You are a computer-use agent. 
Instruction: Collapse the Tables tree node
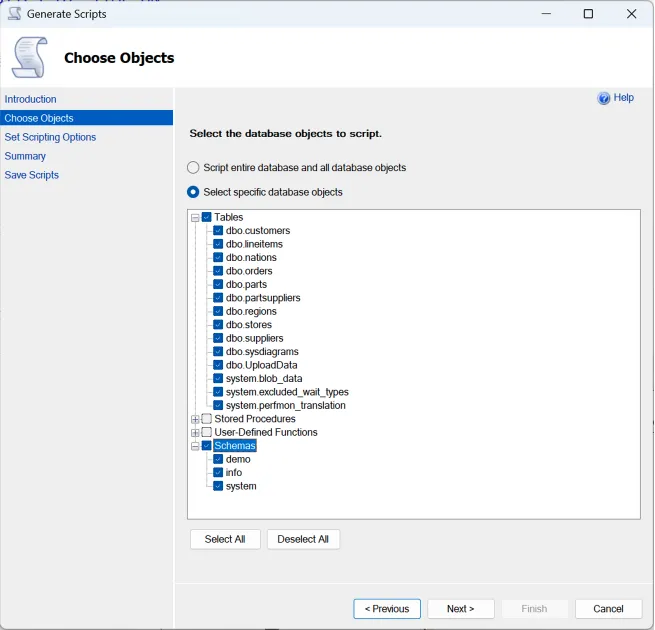(195, 218)
